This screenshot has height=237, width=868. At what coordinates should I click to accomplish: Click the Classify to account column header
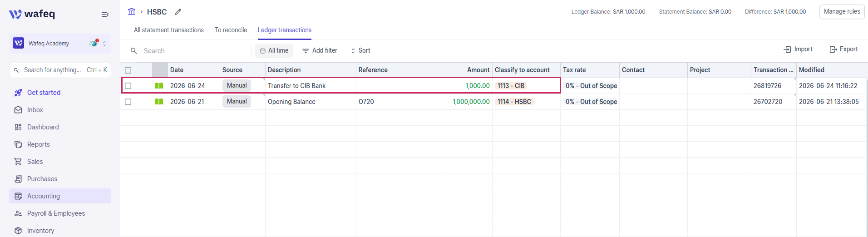[526, 70]
